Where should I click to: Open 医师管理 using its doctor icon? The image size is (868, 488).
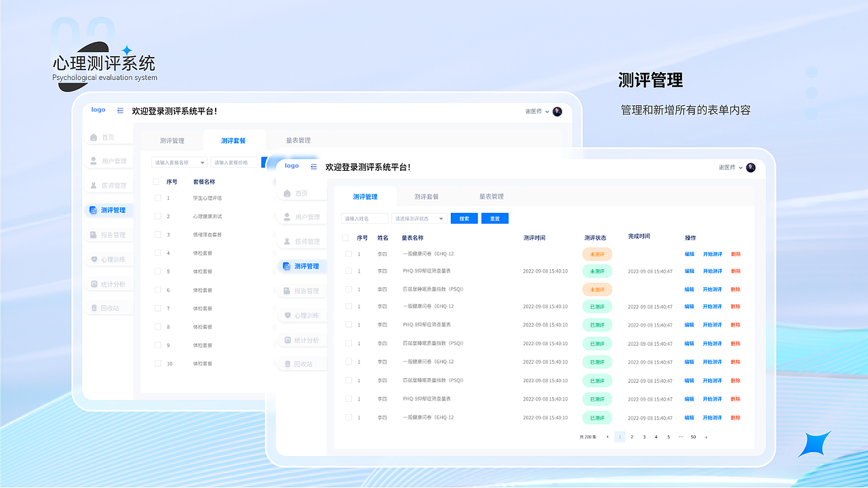pos(288,241)
